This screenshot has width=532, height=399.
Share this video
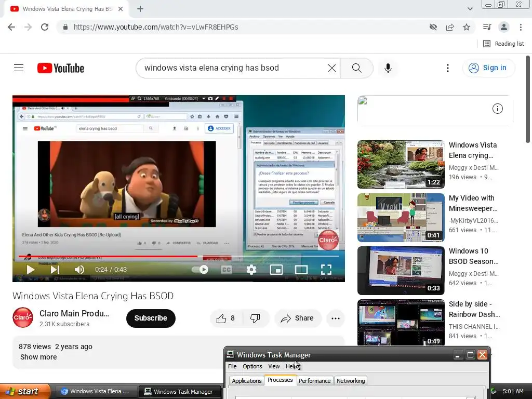[x=298, y=318]
